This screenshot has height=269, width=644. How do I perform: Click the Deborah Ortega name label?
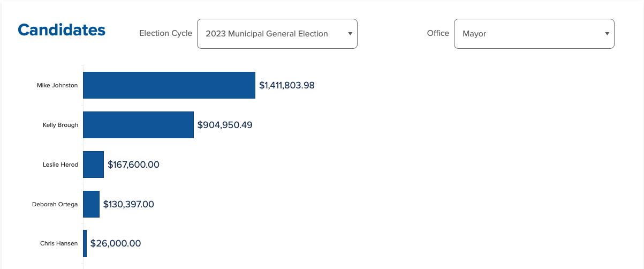click(55, 204)
